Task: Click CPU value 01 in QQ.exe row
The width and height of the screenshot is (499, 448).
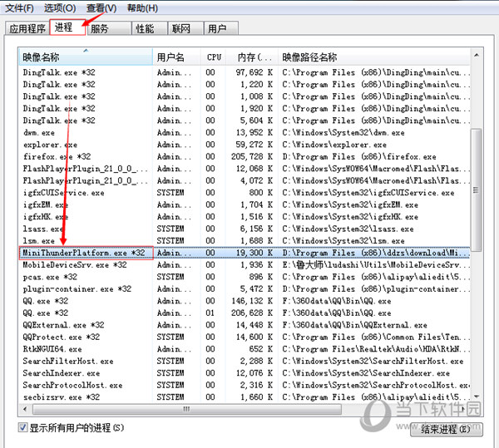Action: 210,313
